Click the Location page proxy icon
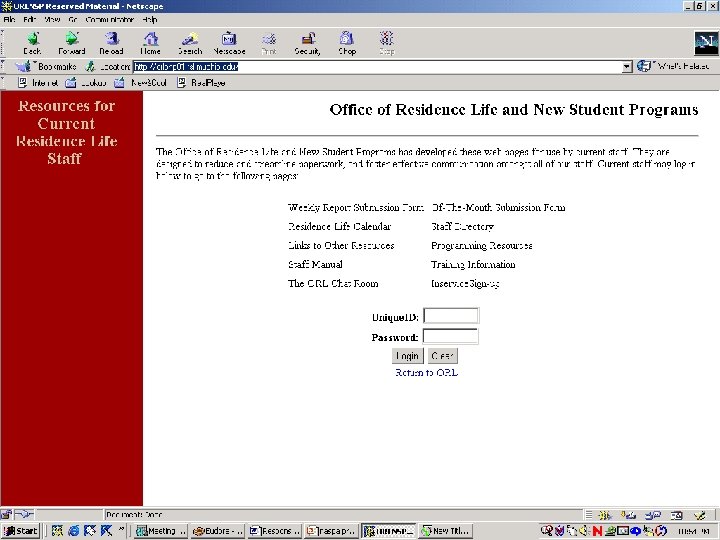720x540 pixels. [90, 67]
